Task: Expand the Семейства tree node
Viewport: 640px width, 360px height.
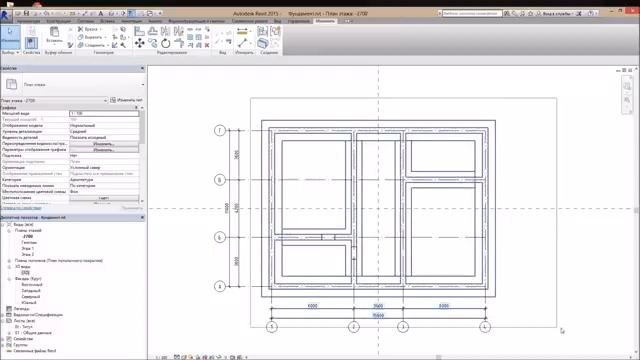Action: [x=3, y=339]
